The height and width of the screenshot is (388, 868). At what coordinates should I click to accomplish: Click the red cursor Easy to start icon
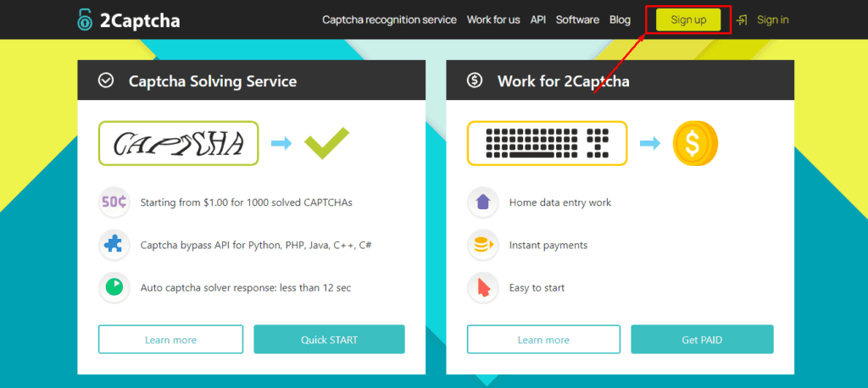[x=483, y=287]
